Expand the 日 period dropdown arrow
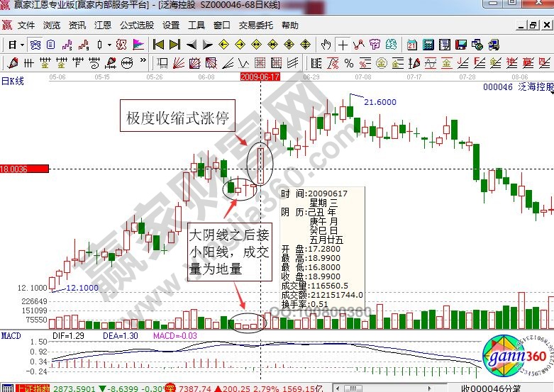The width and height of the screenshot is (554, 392). [x=22, y=45]
